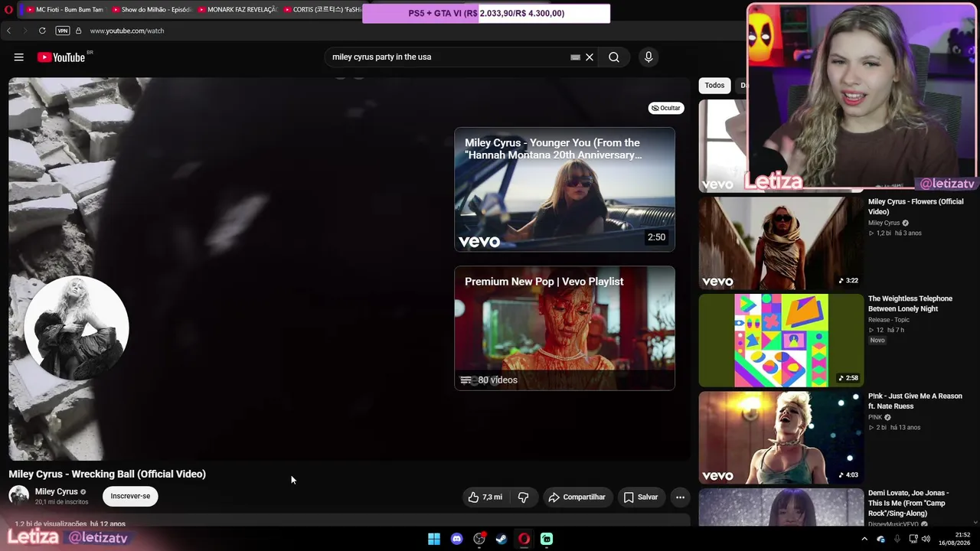The height and width of the screenshot is (551, 980).
Task: Go forward in browser history
Action: click(24, 31)
